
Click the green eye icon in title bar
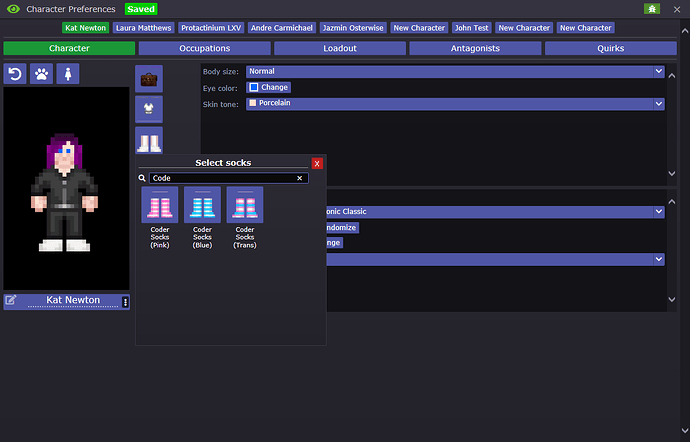[13, 9]
